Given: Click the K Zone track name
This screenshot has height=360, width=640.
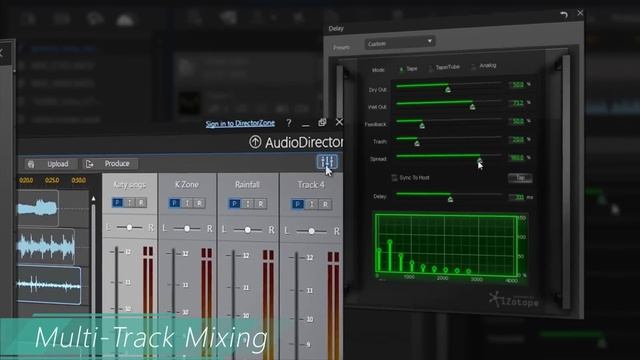Looking at the screenshot, I should pyautogui.click(x=187, y=184).
